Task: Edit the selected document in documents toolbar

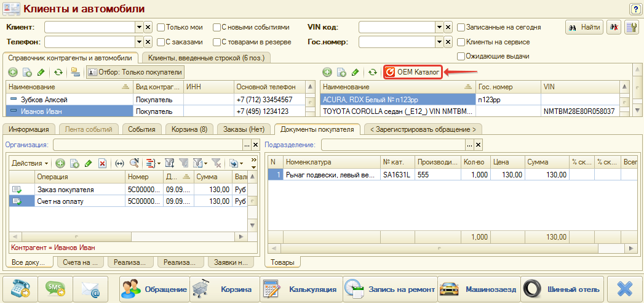Action: [88, 163]
